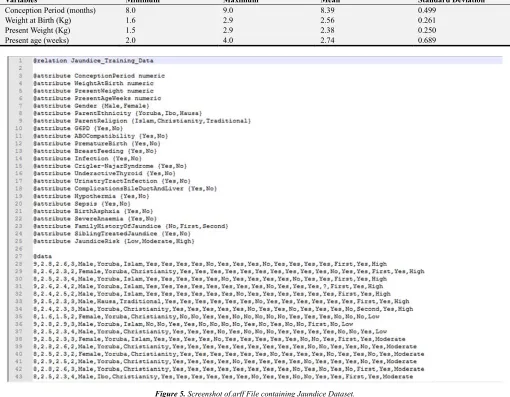Select the maximum value 9.0 in the table
Viewport: 510px width, 397px height.
pos(228,10)
